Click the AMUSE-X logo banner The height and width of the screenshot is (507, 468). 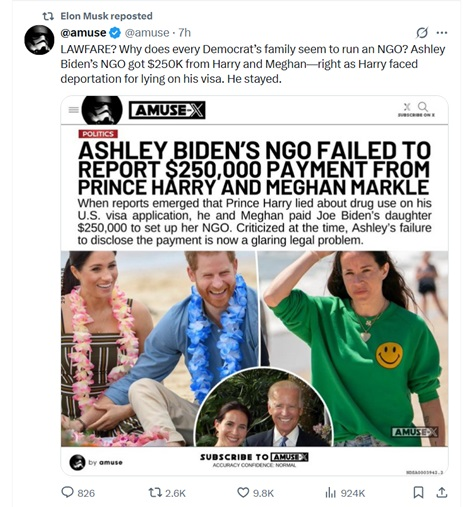pyautogui.click(x=167, y=110)
